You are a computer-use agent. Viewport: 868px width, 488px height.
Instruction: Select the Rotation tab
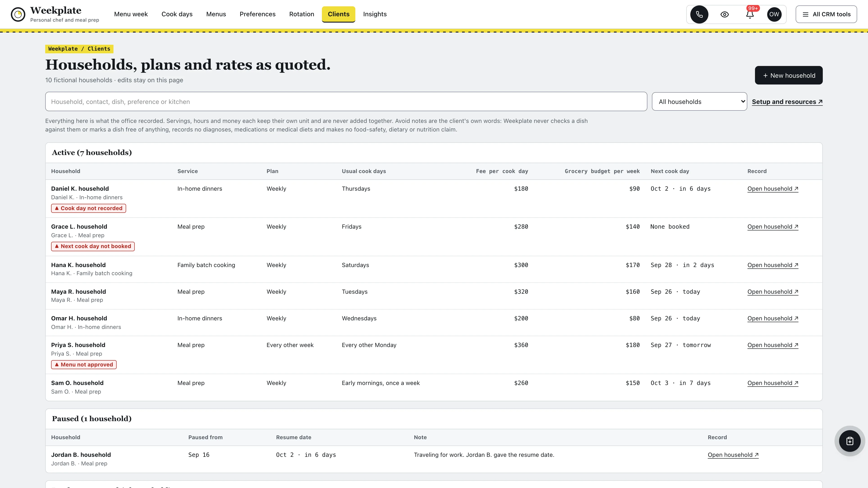tap(302, 14)
